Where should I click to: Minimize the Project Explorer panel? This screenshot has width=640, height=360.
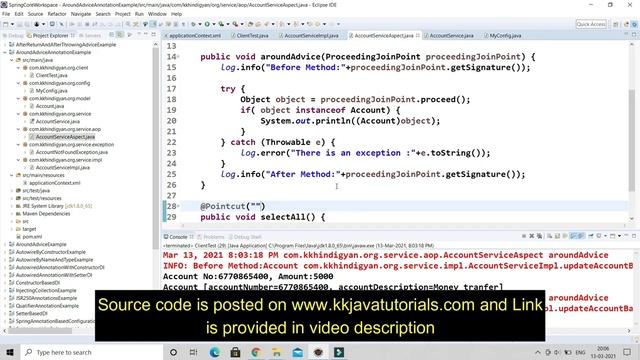146,34
